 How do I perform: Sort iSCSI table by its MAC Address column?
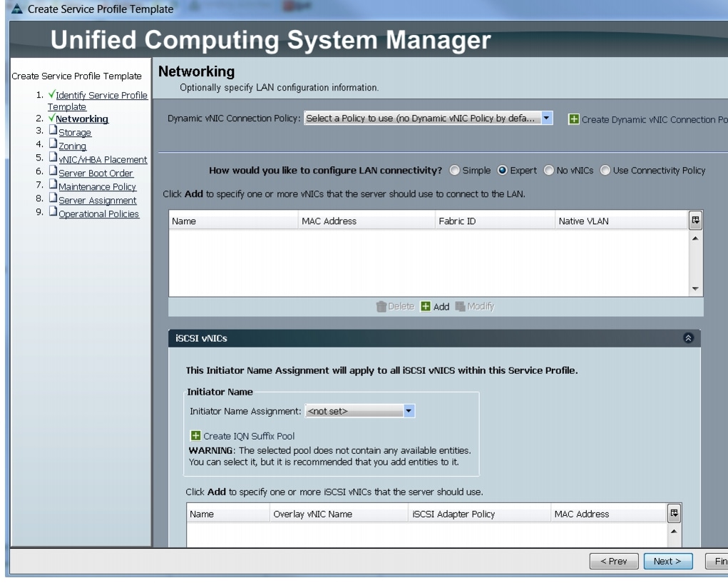609,514
